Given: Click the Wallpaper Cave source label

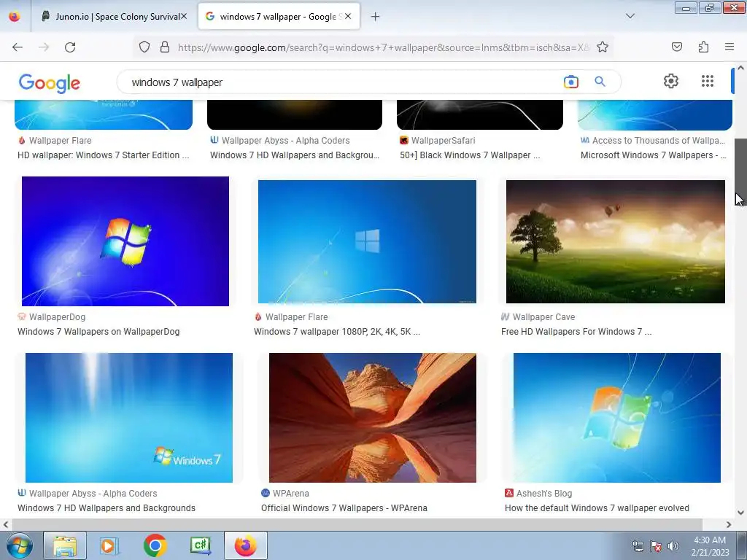Looking at the screenshot, I should tap(543, 317).
